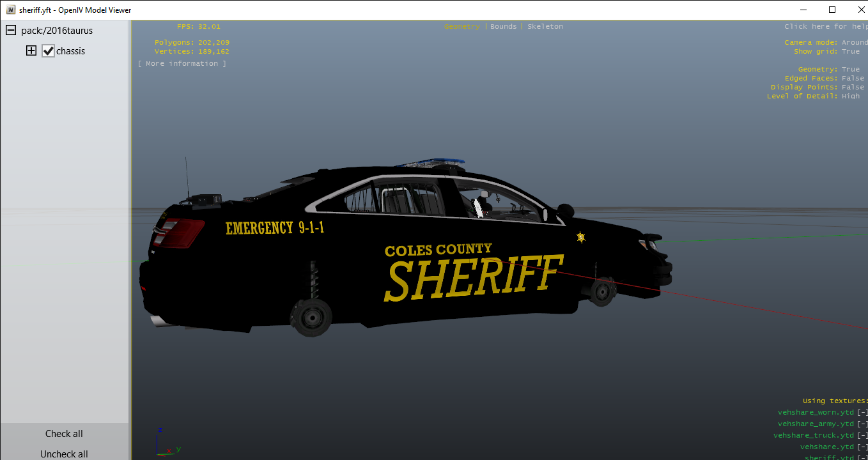Change the Level of Detail value

pyautogui.click(x=851, y=96)
